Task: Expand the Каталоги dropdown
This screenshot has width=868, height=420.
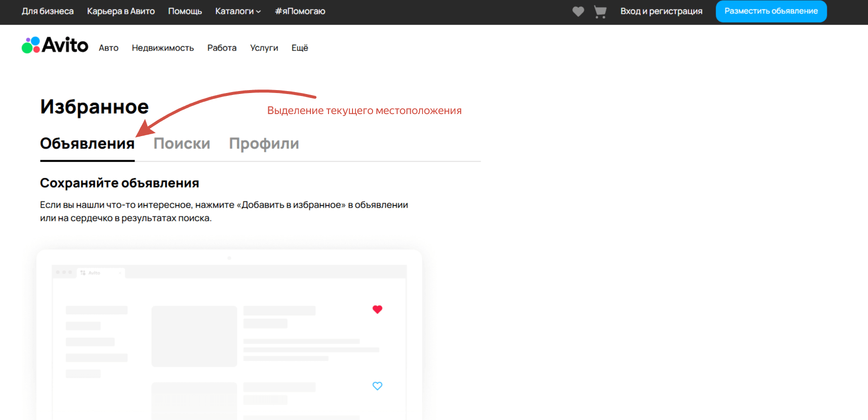Action: pyautogui.click(x=238, y=11)
